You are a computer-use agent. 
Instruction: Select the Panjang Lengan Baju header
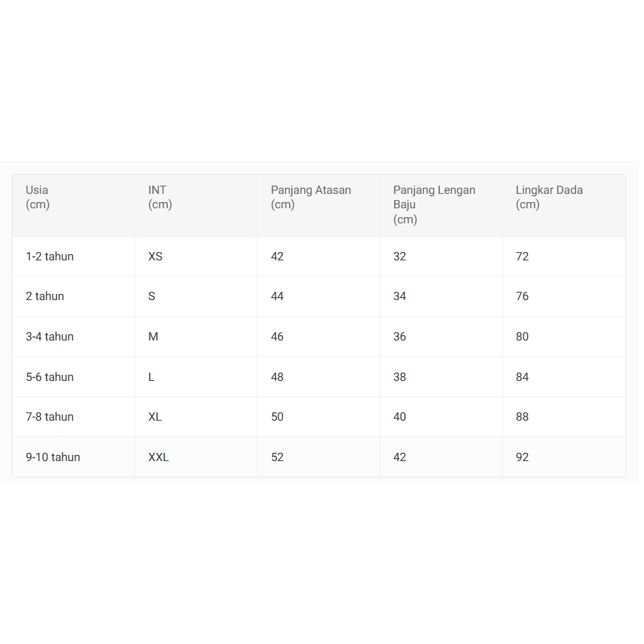point(434,204)
